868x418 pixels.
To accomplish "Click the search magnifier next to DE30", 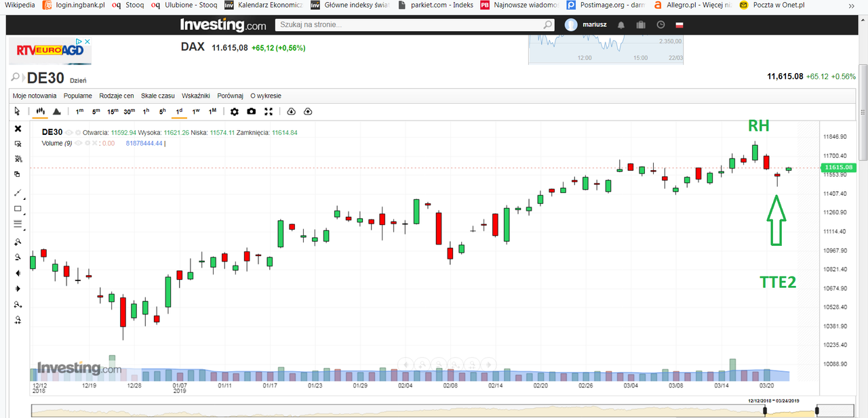I will pyautogui.click(x=16, y=78).
